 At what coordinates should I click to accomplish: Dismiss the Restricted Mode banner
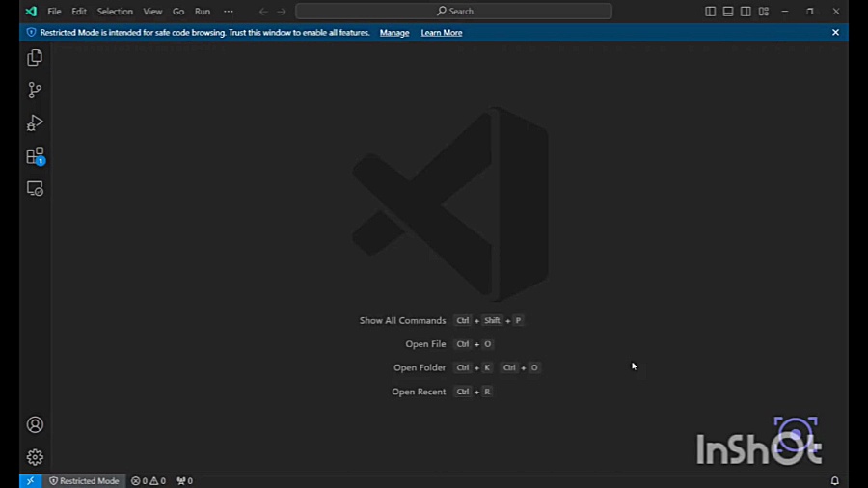(x=835, y=32)
